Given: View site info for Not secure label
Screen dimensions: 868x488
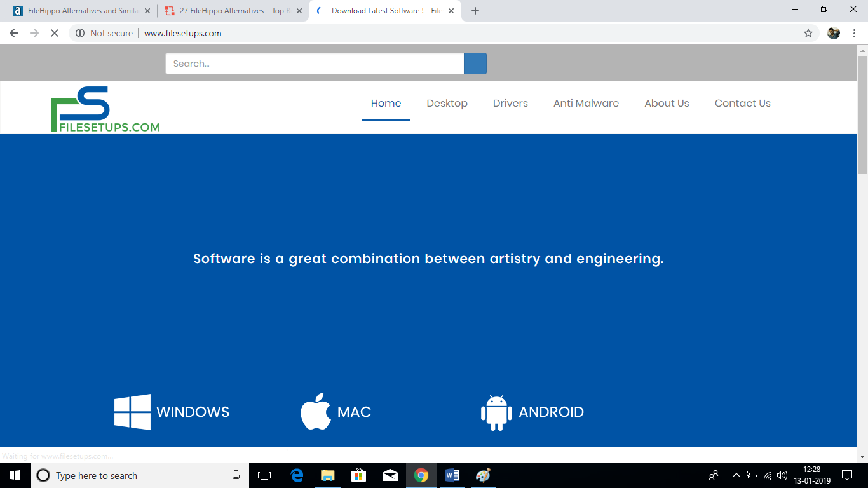Looking at the screenshot, I should (x=104, y=33).
